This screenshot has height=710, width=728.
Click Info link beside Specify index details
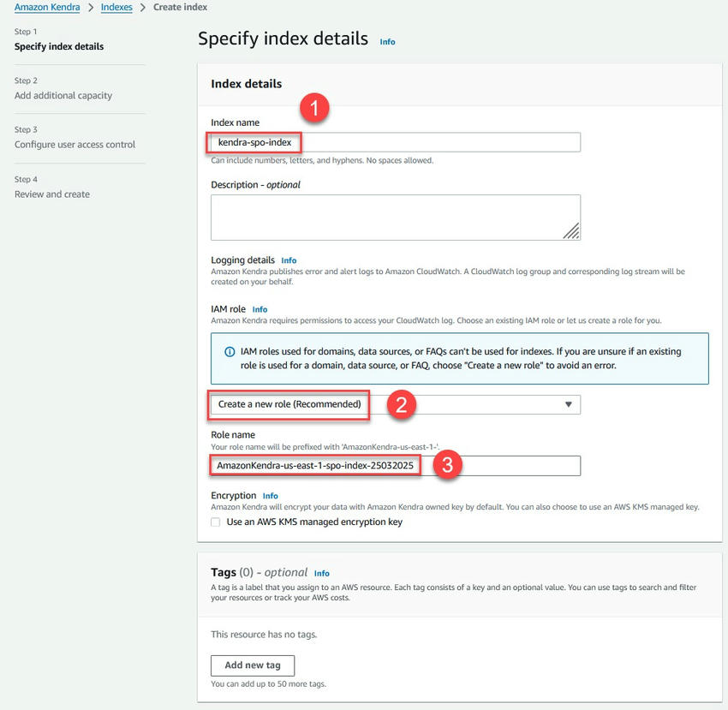pos(388,41)
